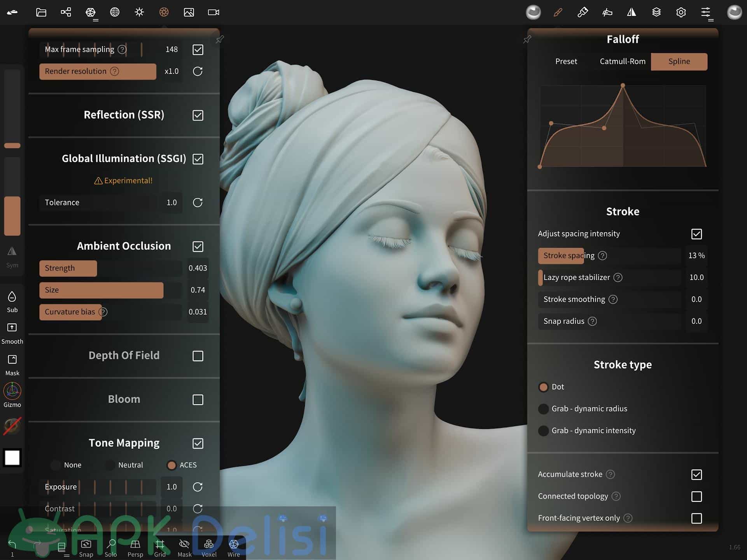This screenshot has width=747, height=560.
Task: Adjust the Ambient Occlusion Size slider
Action: [x=110, y=290]
